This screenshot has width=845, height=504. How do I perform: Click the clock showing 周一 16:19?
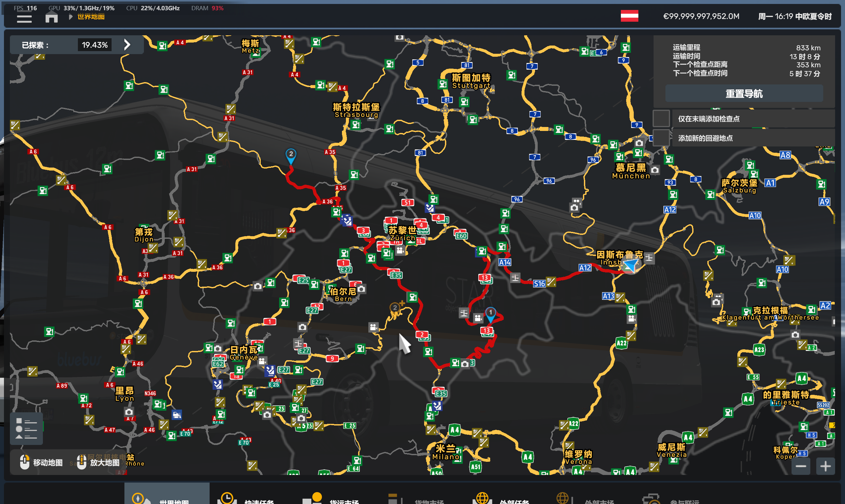point(794,16)
